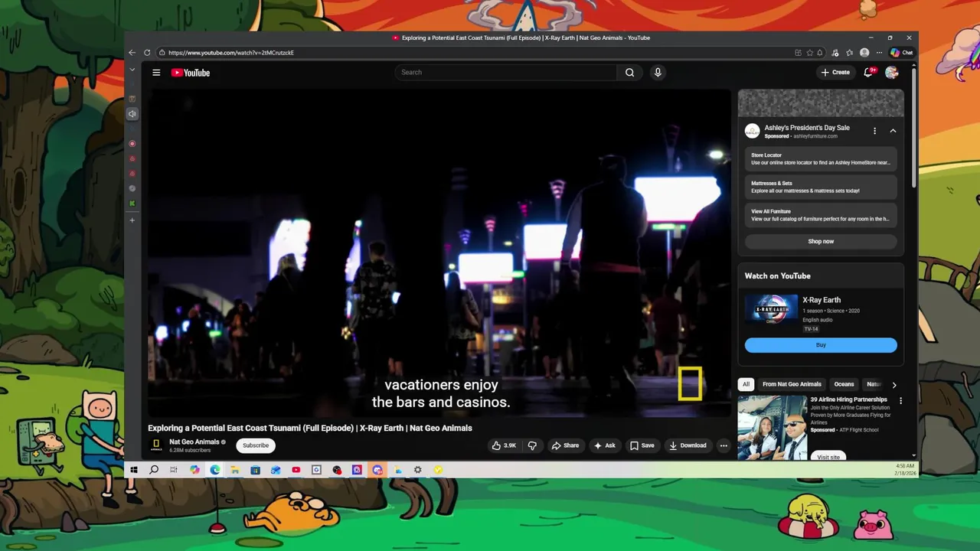The width and height of the screenshot is (980, 551).
Task: Start voice search with microphone icon
Action: [657, 73]
